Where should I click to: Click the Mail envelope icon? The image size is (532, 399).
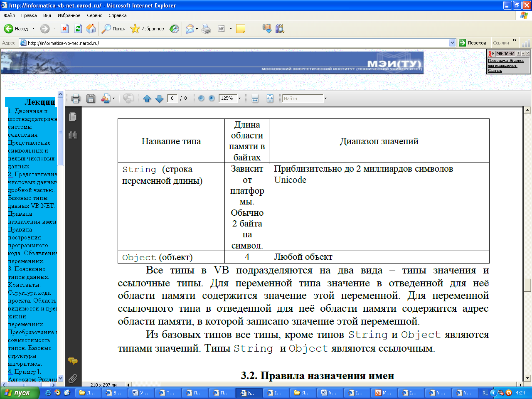[190, 29]
